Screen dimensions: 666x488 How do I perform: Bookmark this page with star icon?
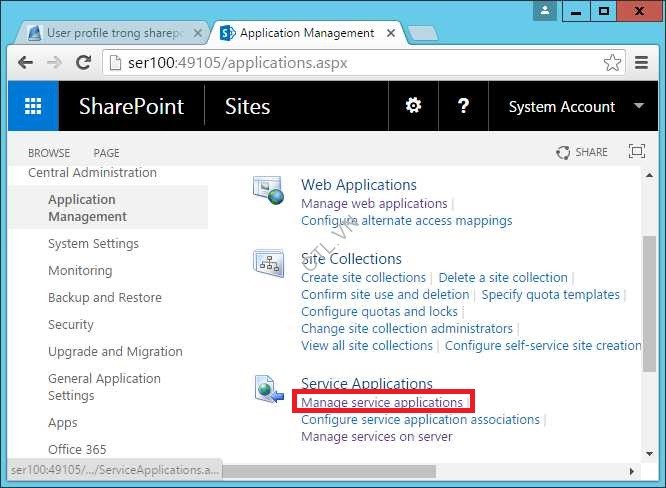(612, 62)
